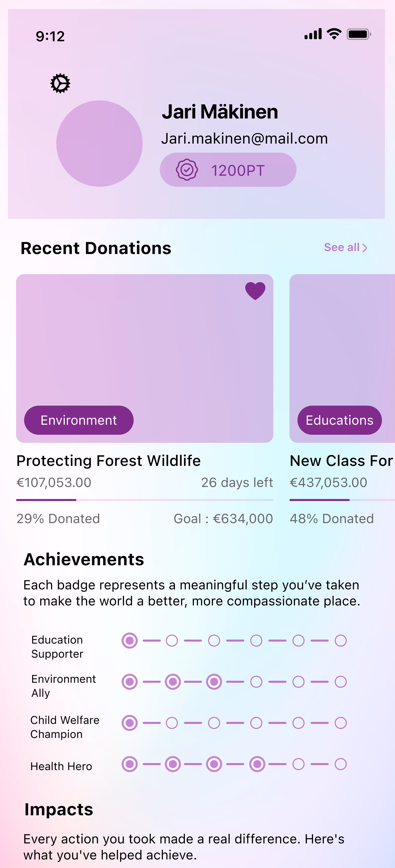Tap the 1200PT points button

(x=228, y=170)
